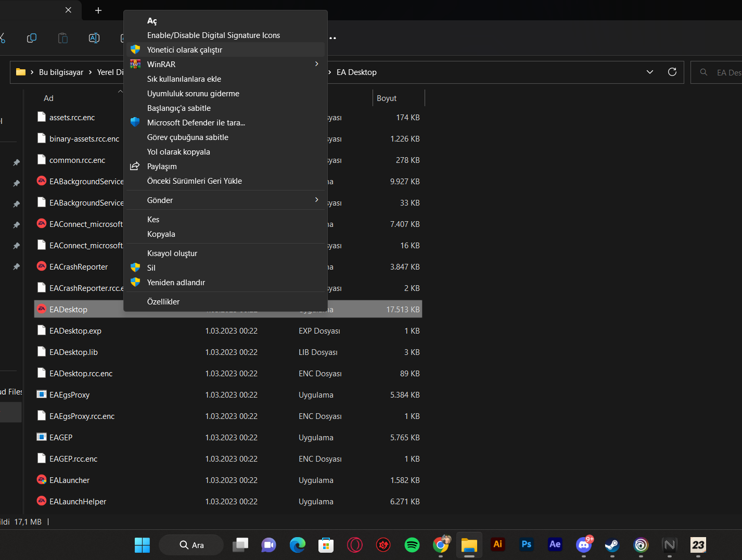Expand the WinRAR submenu
The width and height of the screenshot is (742, 560).
point(225,65)
